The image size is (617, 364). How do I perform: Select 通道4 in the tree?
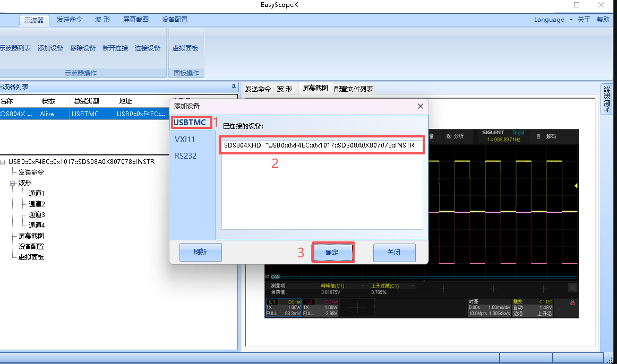[x=37, y=225]
